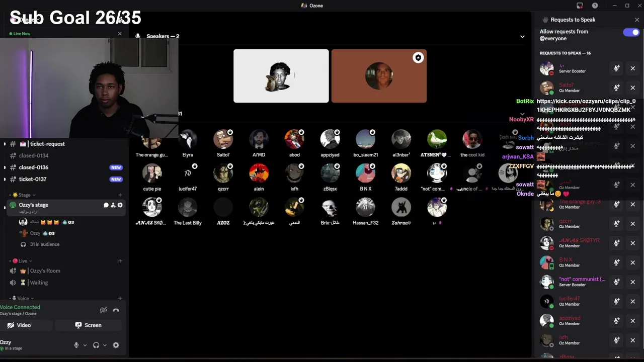Dismiss lucifer47's request to speak
The image size is (644, 362).
633,301
